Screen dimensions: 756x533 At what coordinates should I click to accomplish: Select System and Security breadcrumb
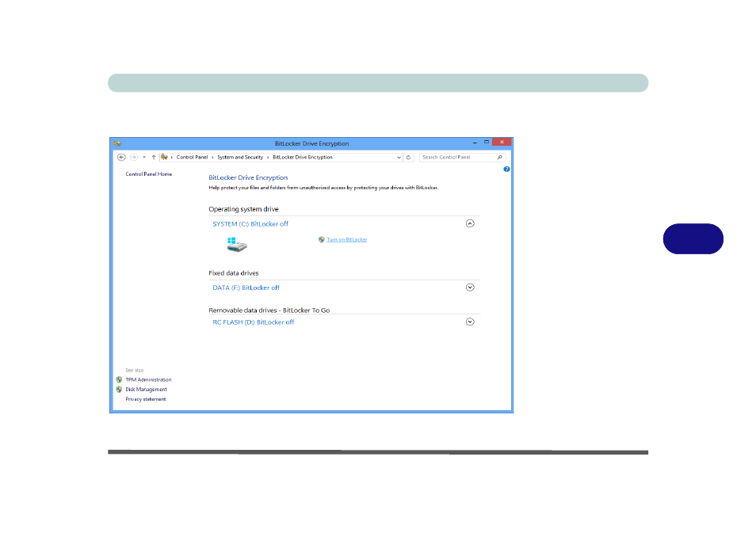240,157
